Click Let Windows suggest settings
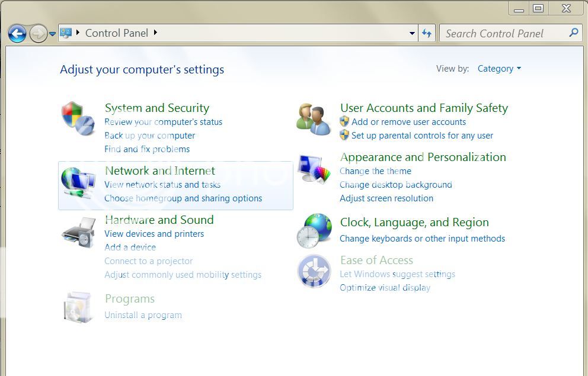 397,274
